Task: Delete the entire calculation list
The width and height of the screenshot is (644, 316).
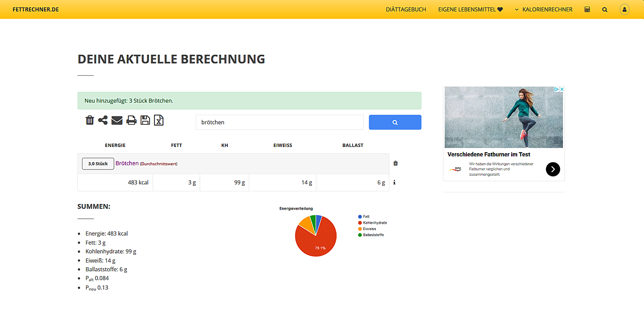Action: point(90,120)
